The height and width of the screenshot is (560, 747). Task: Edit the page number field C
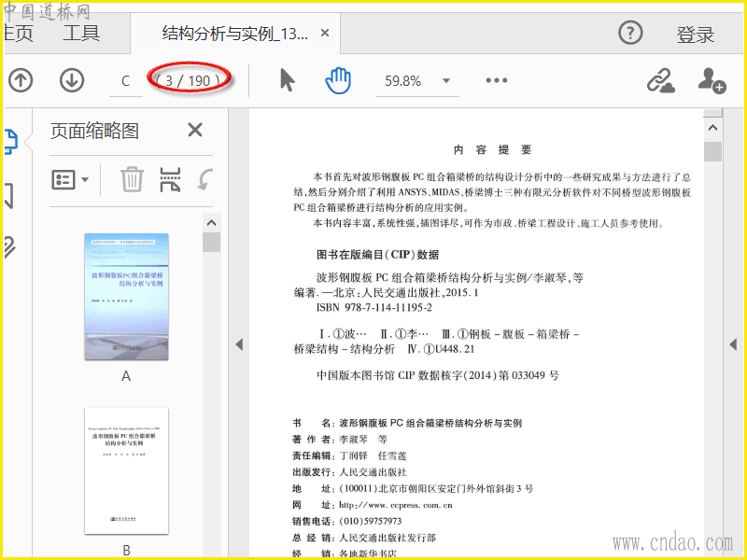coord(125,81)
